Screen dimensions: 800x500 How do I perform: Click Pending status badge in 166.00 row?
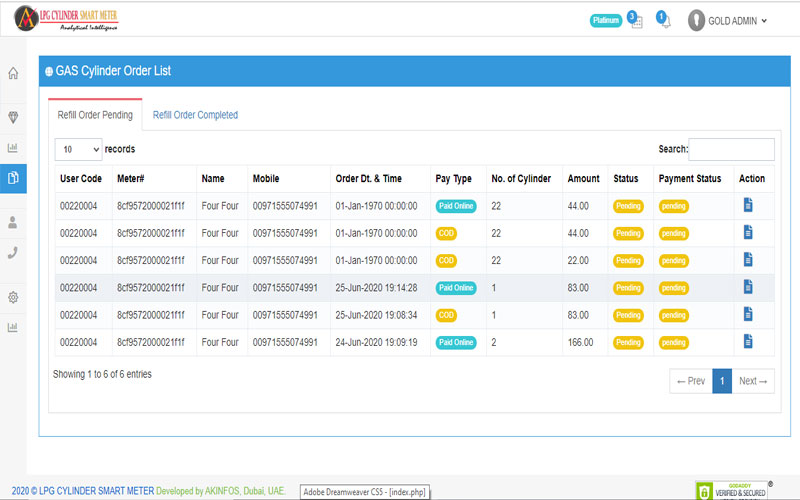(628, 342)
